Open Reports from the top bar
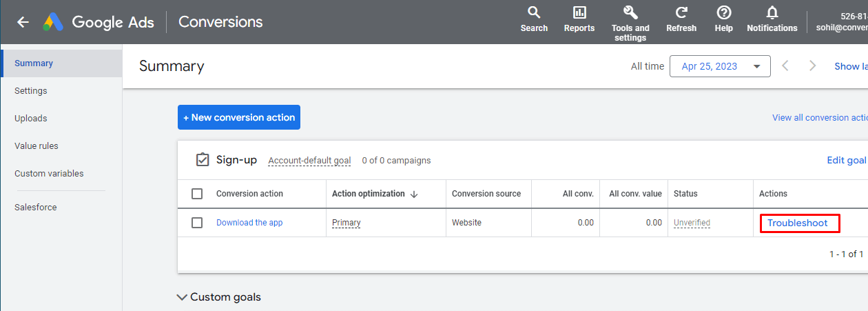Viewport: 868px width, 311px height. [x=579, y=19]
